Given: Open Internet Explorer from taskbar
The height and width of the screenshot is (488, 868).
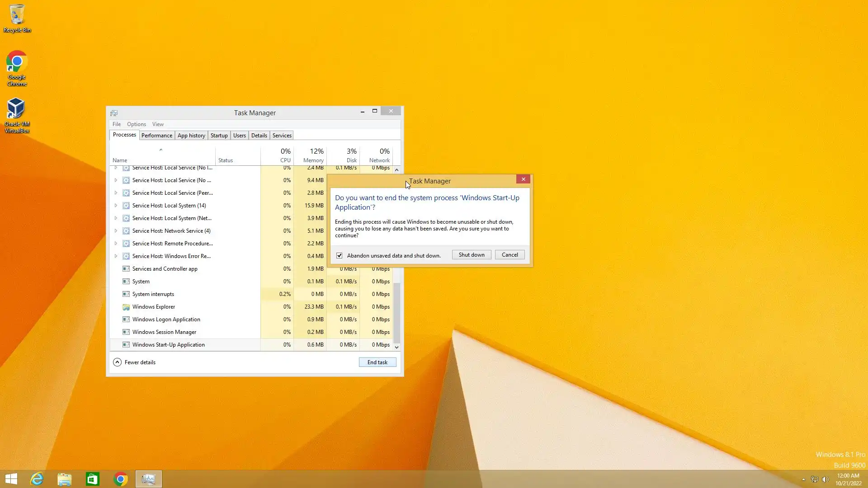Looking at the screenshot, I should [37, 479].
